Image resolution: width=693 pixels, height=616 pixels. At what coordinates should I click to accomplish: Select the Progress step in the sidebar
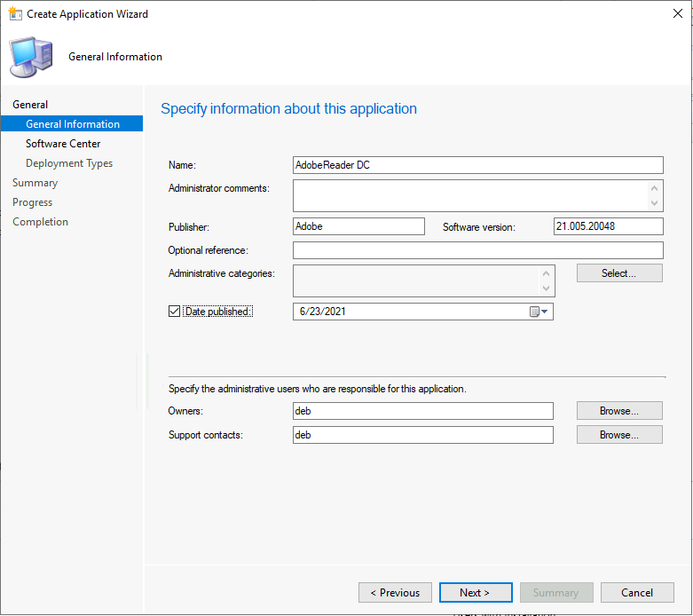(32, 202)
